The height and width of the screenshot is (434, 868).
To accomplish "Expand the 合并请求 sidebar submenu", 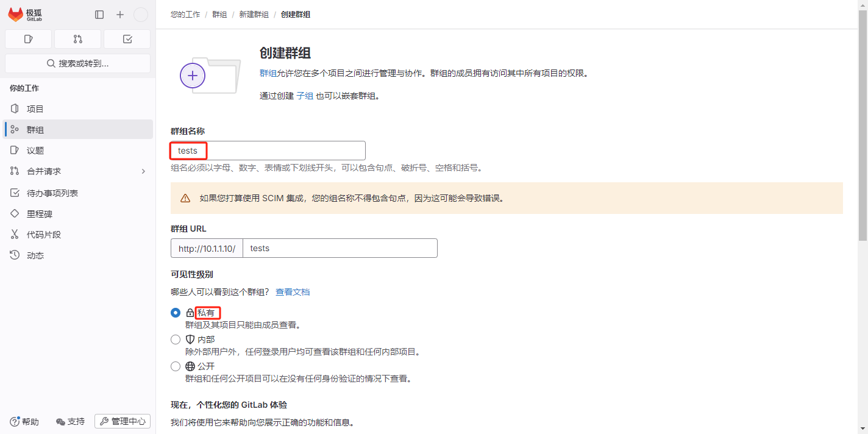I will [143, 171].
